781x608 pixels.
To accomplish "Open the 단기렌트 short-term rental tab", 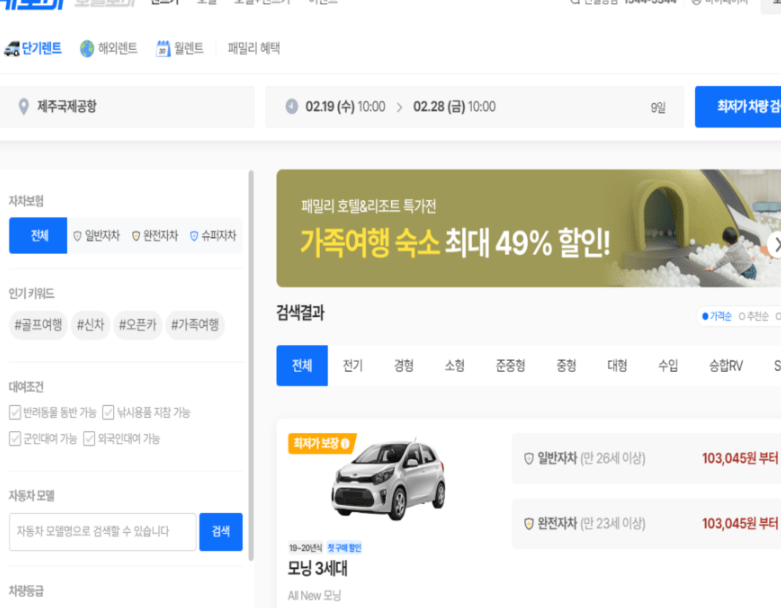I will coord(33,48).
